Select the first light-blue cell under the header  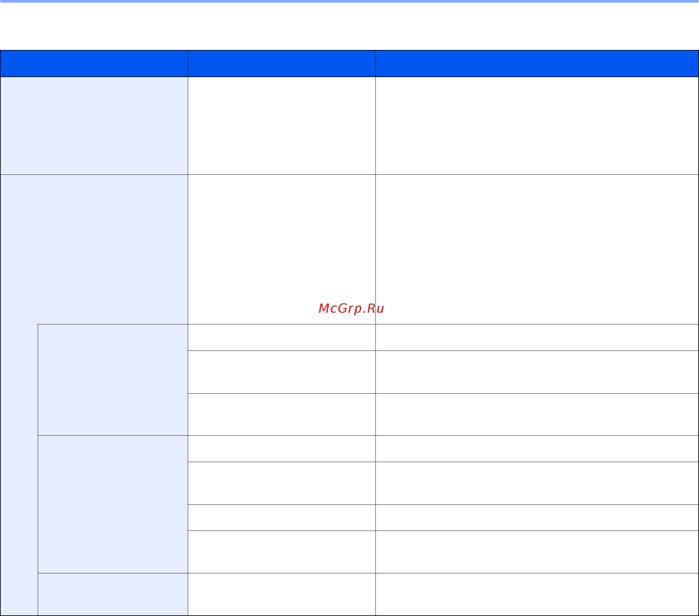pos(94,126)
